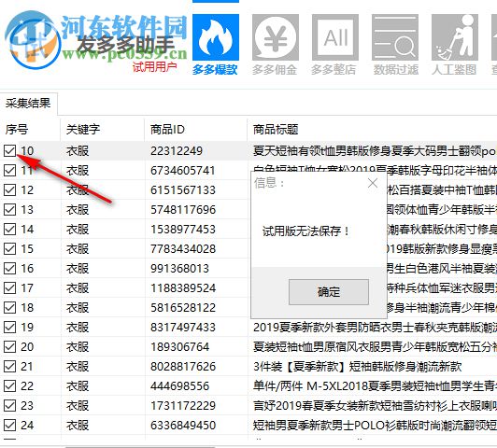This screenshot has width=497, height=448.
Task: Select product ID 6151567133
Action: point(183,190)
